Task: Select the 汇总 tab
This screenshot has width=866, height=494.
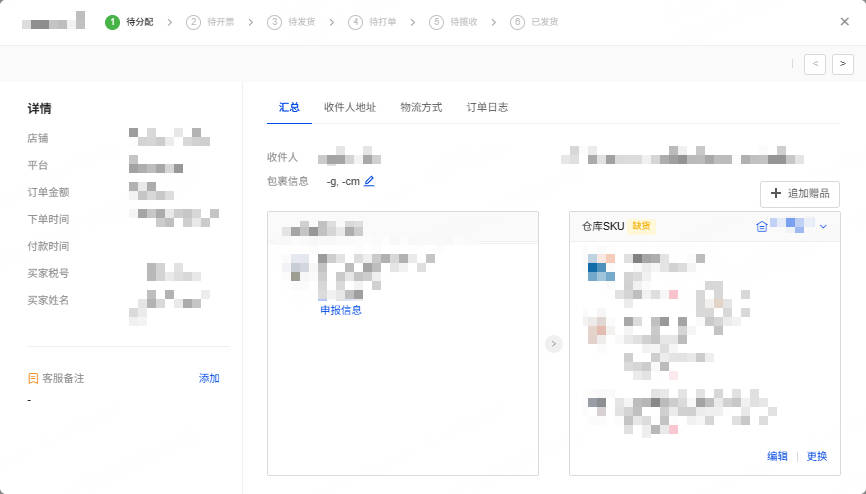Action: 289,107
